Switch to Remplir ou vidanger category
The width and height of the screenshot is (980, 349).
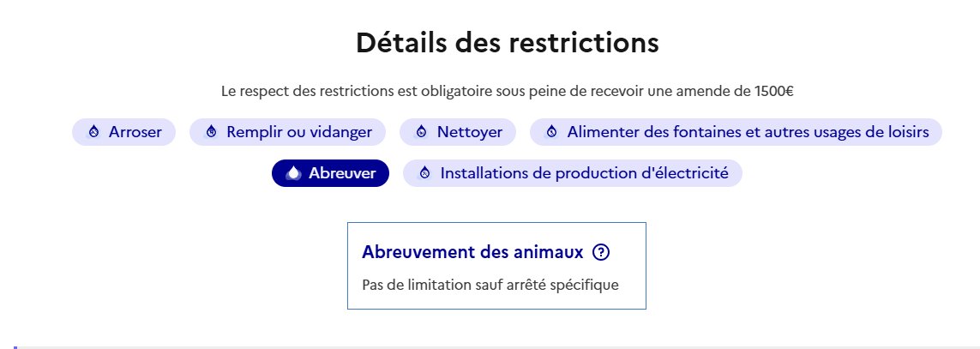click(287, 132)
